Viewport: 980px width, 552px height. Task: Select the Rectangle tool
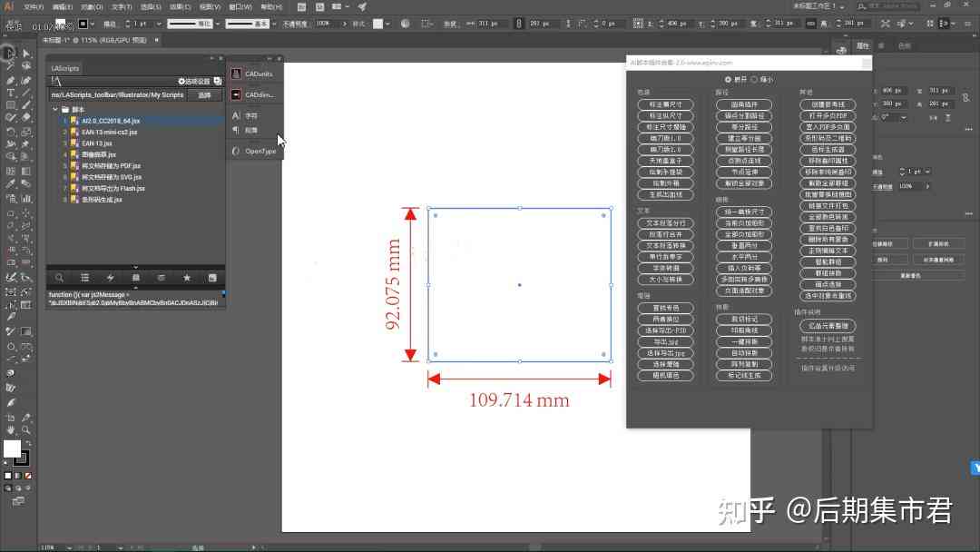(11, 105)
